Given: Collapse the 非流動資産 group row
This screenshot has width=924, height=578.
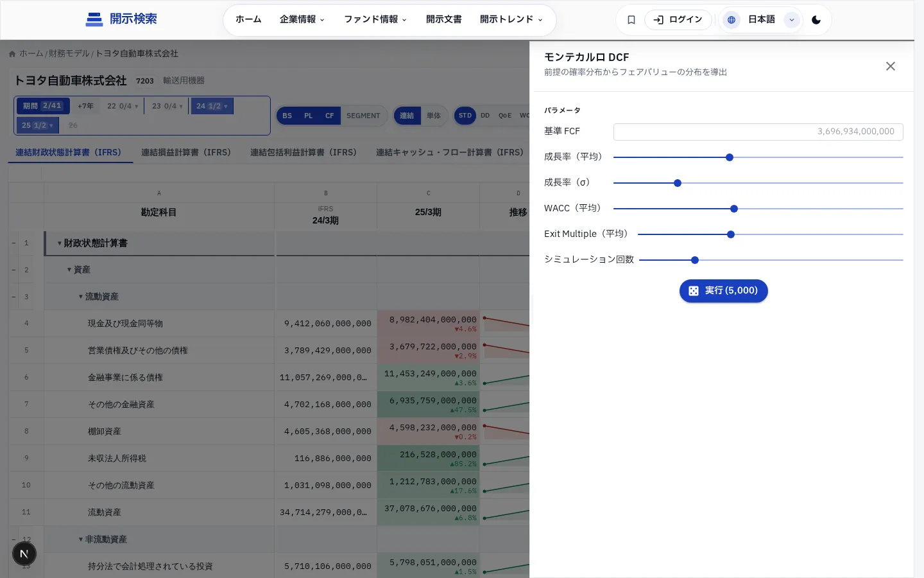Looking at the screenshot, I should click(x=81, y=539).
